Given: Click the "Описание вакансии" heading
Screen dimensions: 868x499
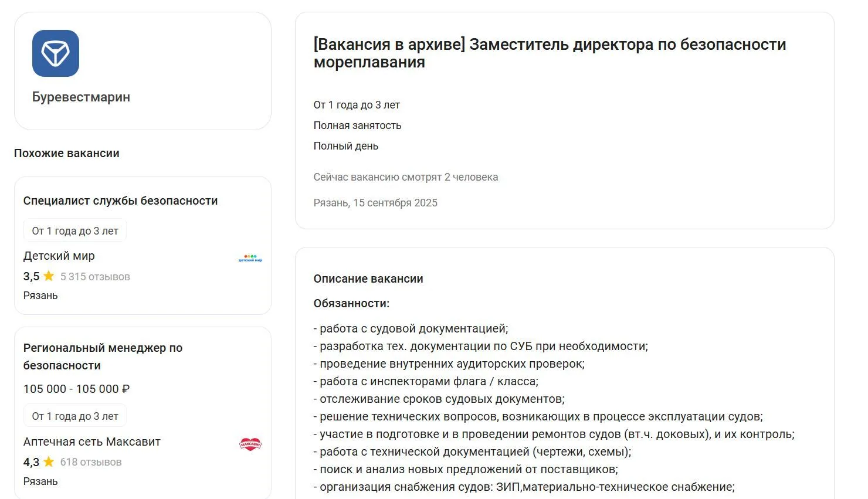Looking at the screenshot, I should pyautogui.click(x=368, y=279).
